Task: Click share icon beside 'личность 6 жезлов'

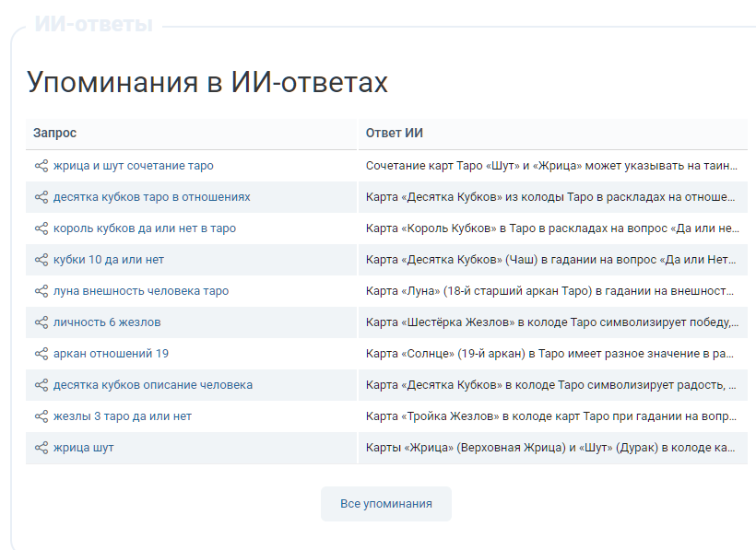Action: click(x=41, y=322)
